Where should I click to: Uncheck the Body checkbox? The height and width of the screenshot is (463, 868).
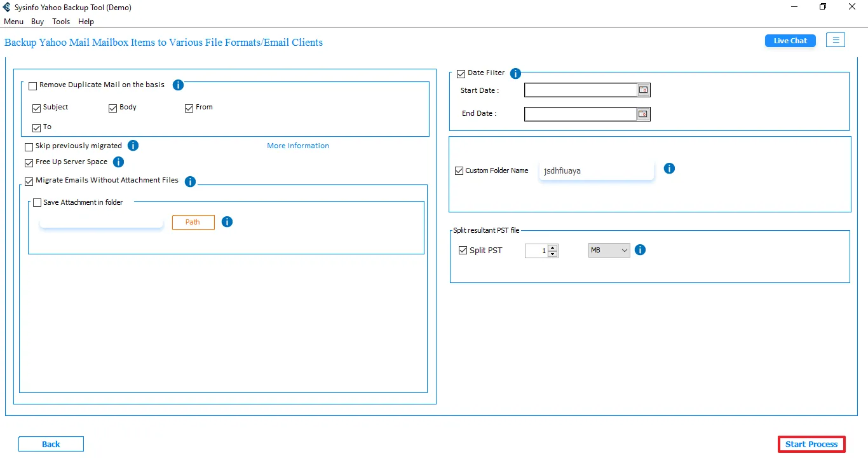(x=113, y=108)
